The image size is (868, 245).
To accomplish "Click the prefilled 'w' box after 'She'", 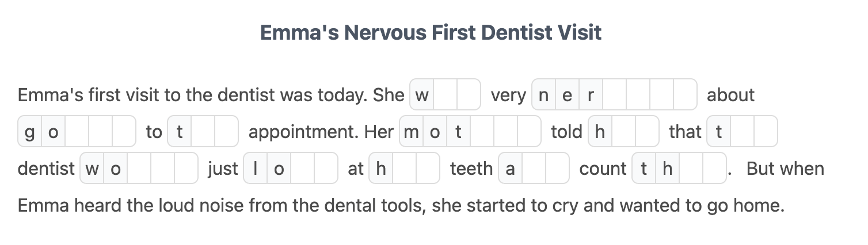I will (x=422, y=95).
